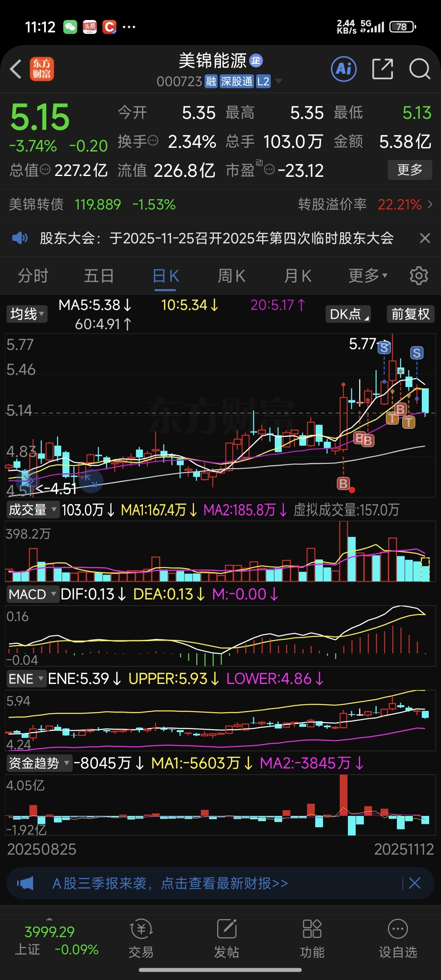This screenshot has width=441, height=980.
Task: Tap the DIF:0.13 MACD value
Action: 93,594
